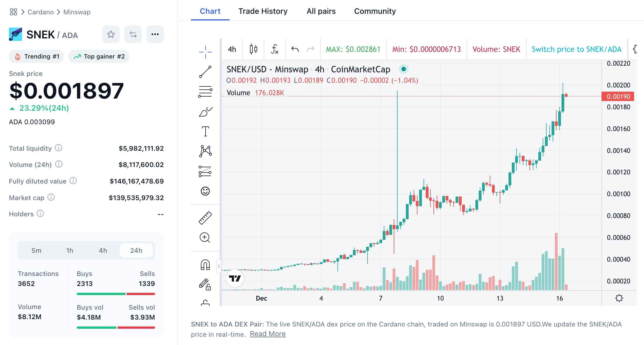Click the Volume 176.028K indicator legend
This screenshot has width=644, height=345.
coord(255,93)
